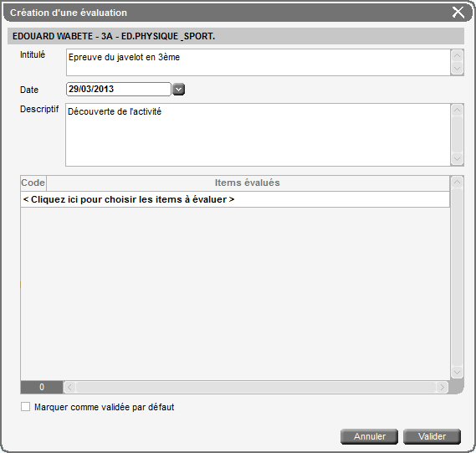Click the Intitulé scroll up arrow
Screen dimensions: 476x453
tap(458, 56)
